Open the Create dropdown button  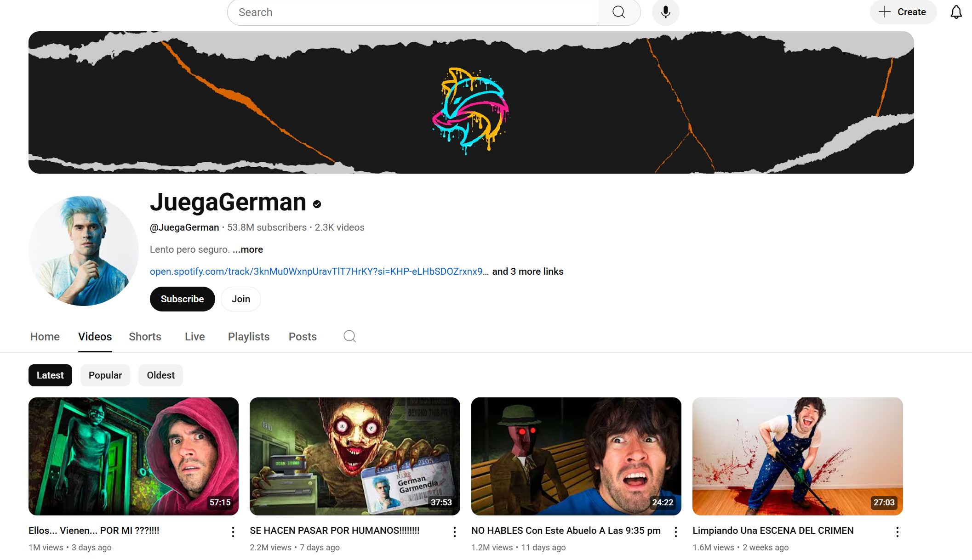[903, 12]
